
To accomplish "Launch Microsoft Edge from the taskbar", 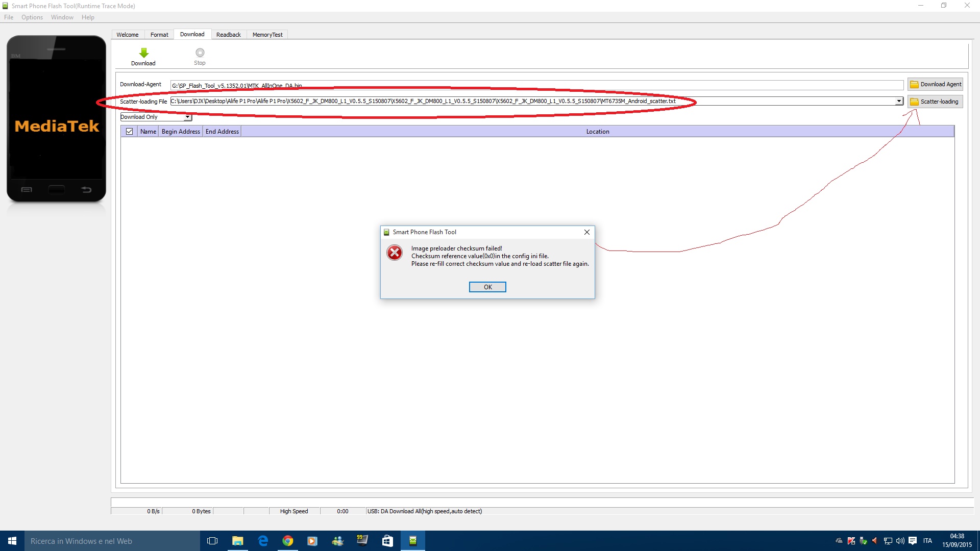I will click(263, 541).
